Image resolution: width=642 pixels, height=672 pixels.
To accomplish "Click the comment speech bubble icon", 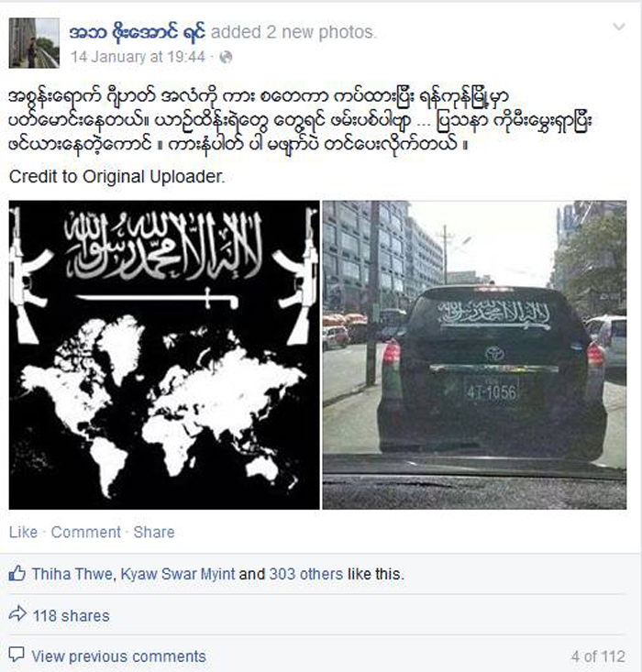I will tap(17, 655).
